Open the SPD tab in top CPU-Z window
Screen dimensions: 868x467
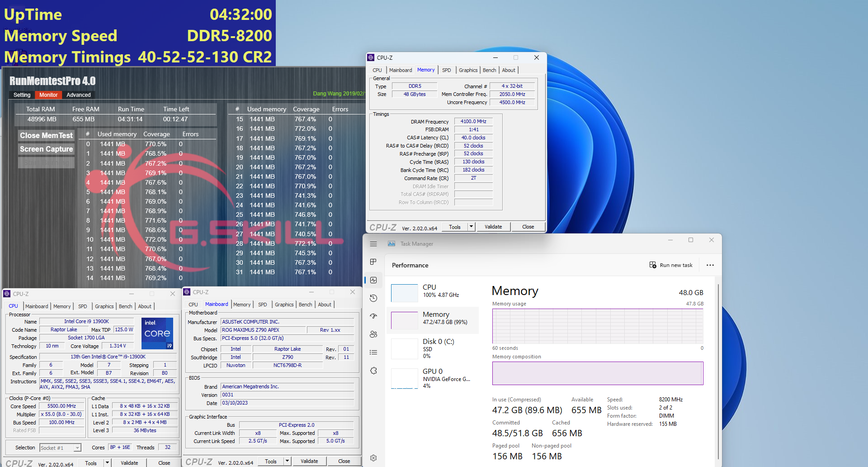[447, 70]
